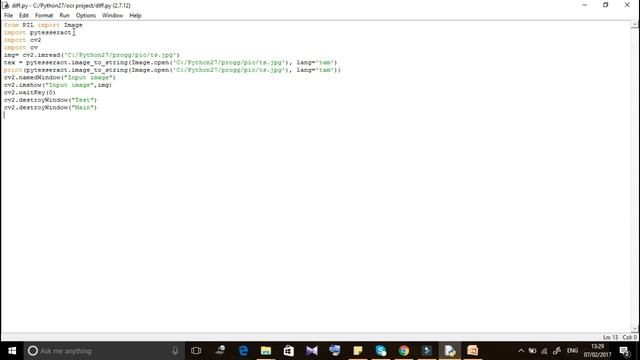
Task: Minimize the IDLE editor window
Action: 584,5
